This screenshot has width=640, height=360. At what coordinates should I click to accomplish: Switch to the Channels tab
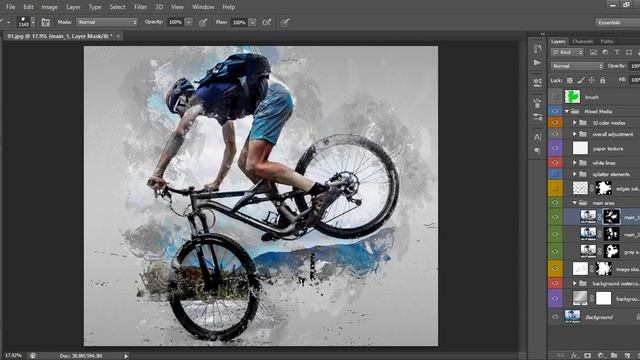click(582, 41)
